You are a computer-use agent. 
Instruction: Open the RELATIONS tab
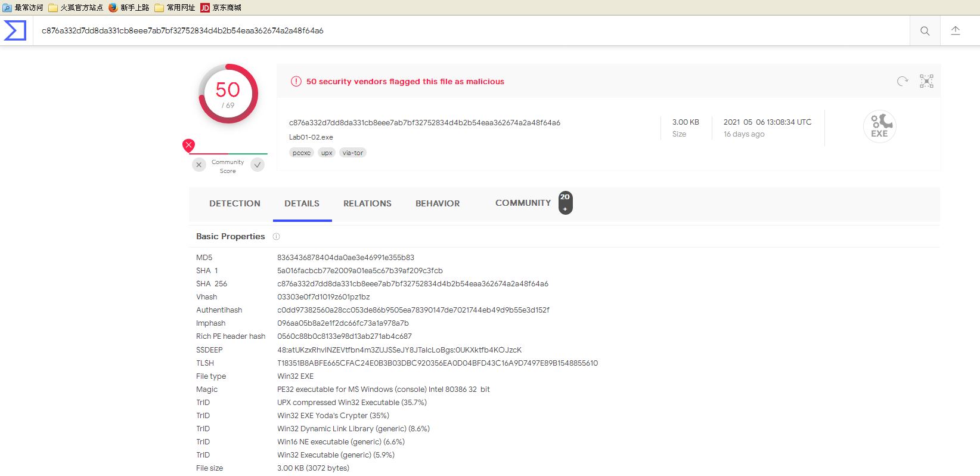click(x=367, y=203)
